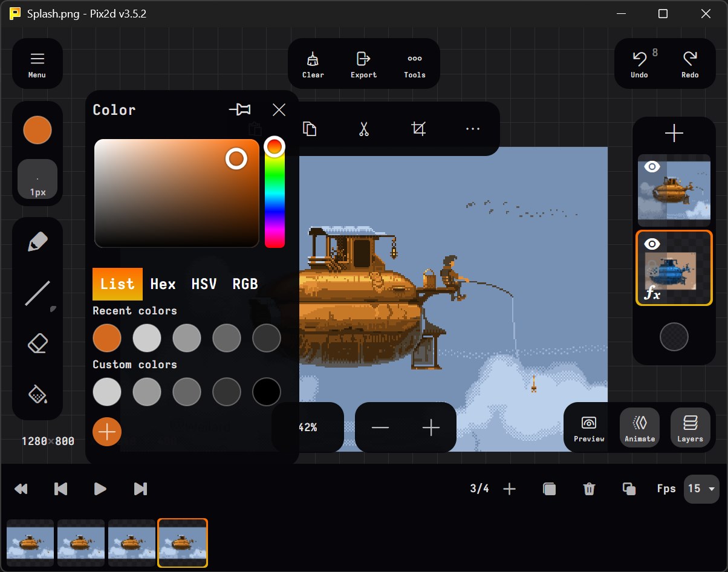
Task: Duplicate the current frame
Action: click(549, 489)
